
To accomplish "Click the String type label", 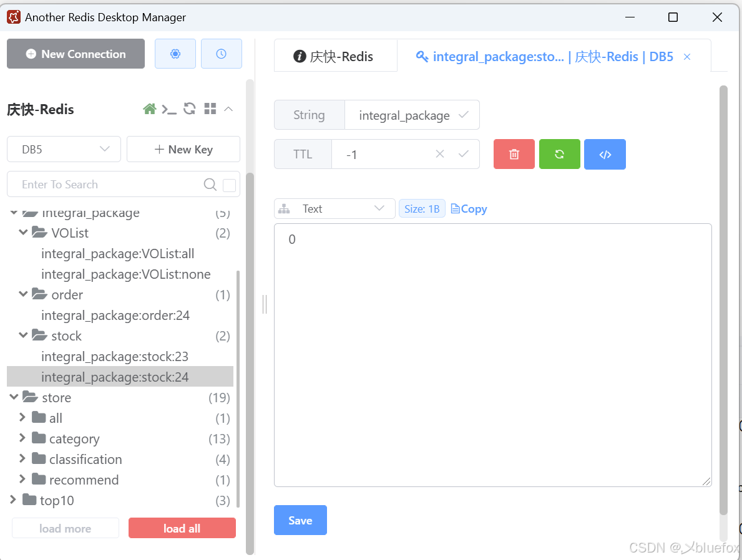I will click(x=309, y=115).
